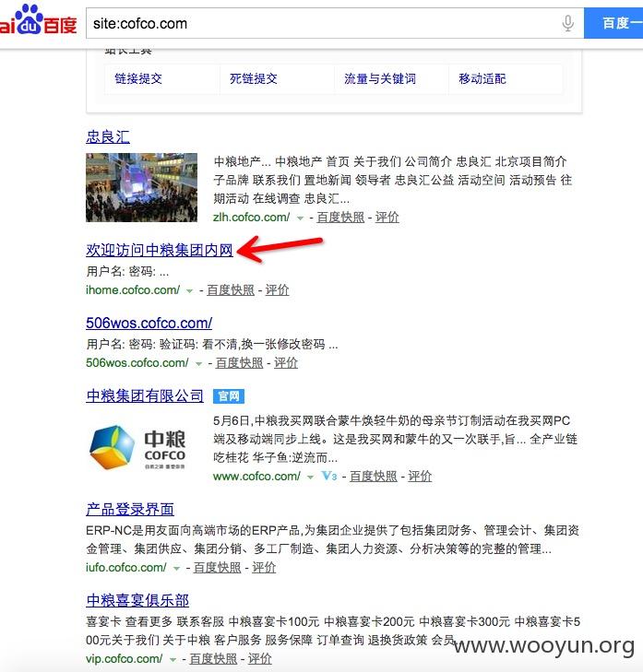Open 百度快照 for ihome.cofco.com
The image size is (643, 672).
231,290
